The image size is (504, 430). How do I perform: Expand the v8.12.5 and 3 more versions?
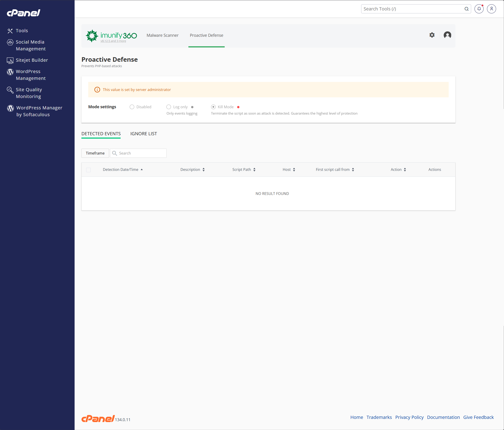[x=113, y=41]
